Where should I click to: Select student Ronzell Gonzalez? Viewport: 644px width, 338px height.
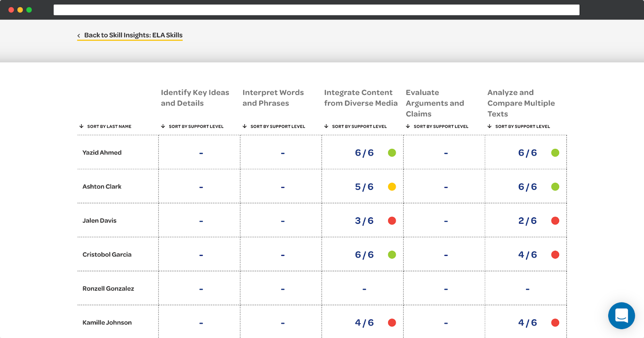[x=108, y=289]
